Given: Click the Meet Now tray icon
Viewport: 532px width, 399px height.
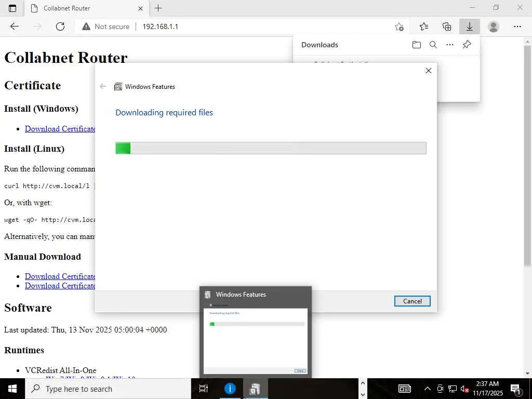Looking at the screenshot, I should pyautogui.click(x=440, y=389).
